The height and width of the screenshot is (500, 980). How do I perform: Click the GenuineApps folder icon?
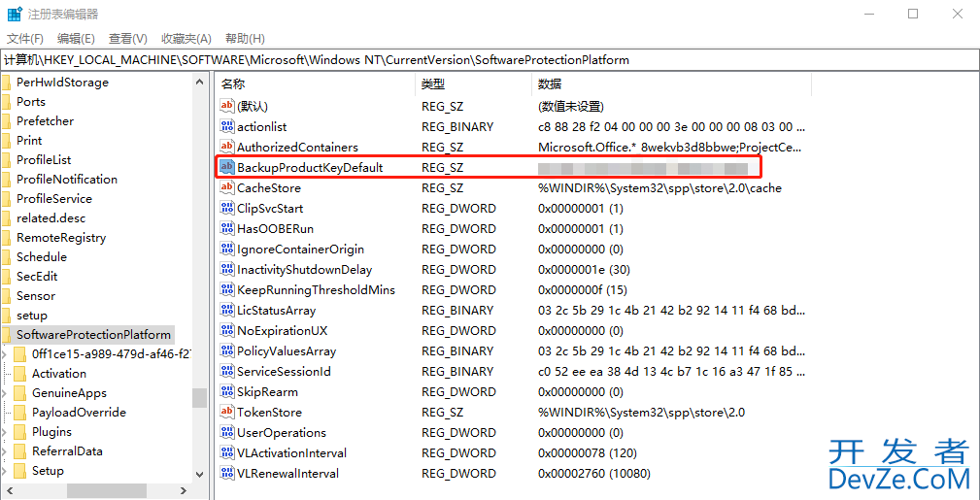point(20,393)
